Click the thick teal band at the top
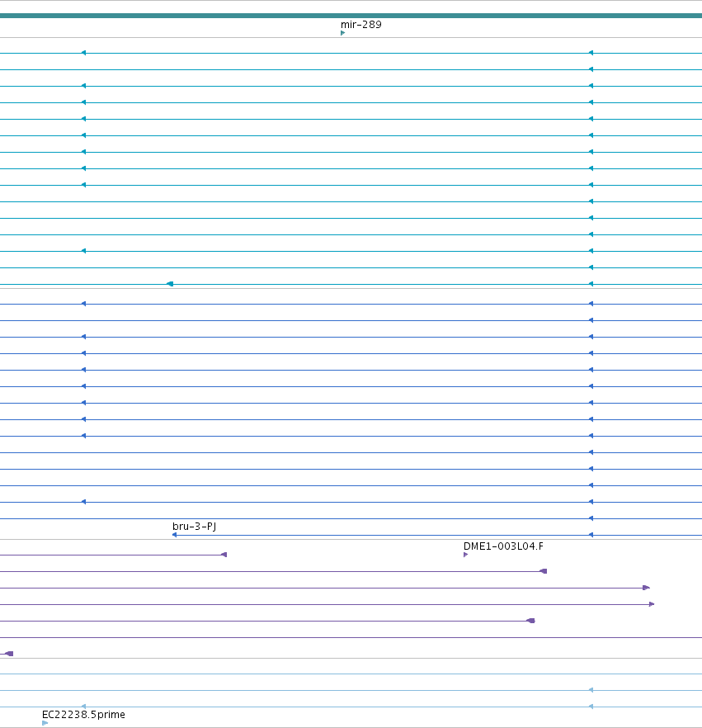 (351, 16)
